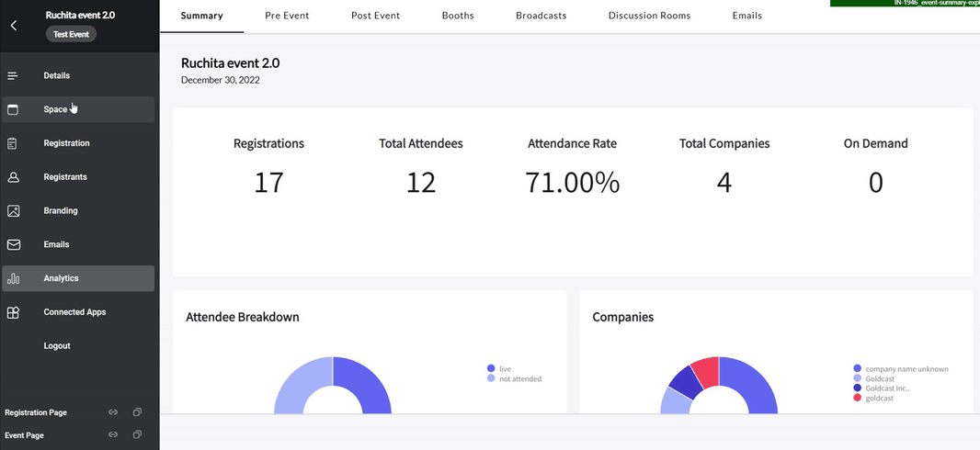The image size is (980, 450).
Task: Copy the Registration Page link
Action: (137, 412)
